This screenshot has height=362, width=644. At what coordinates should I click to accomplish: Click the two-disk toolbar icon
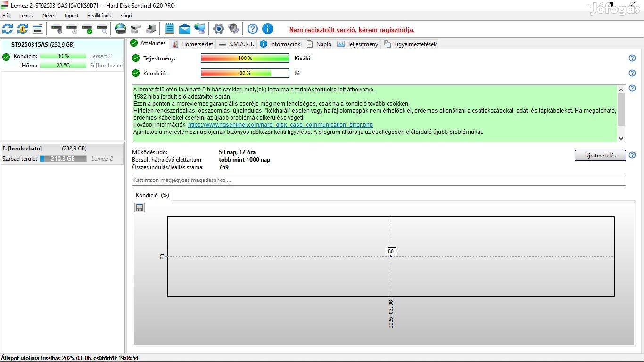point(136,29)
